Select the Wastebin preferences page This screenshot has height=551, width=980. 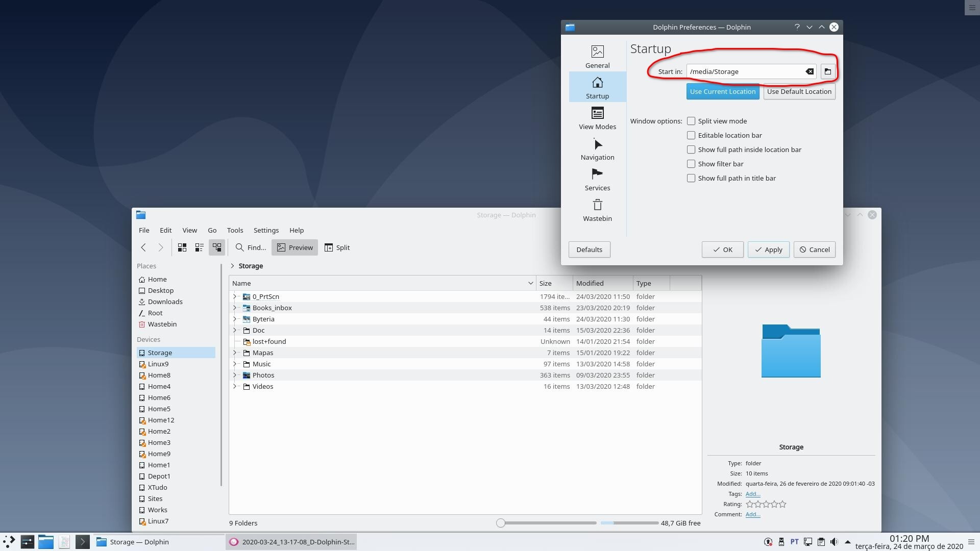coord(597,210)
